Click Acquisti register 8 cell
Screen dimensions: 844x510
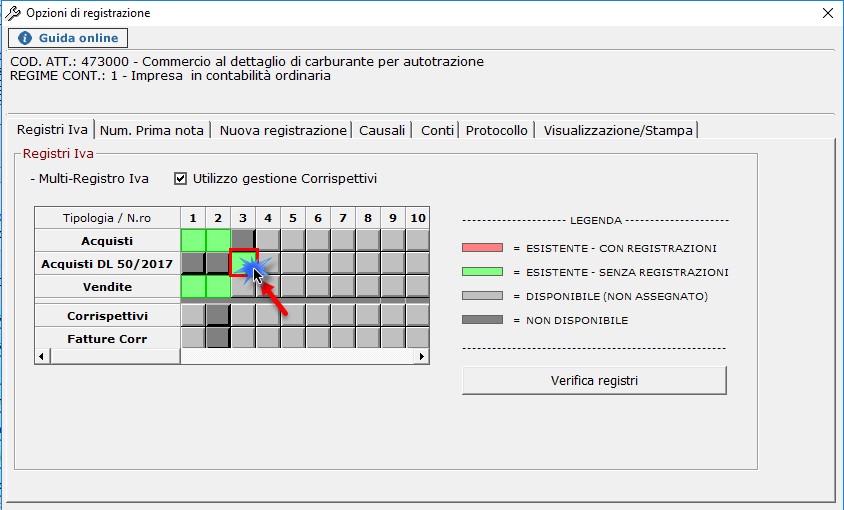pyautogui.click(x=368, y=240)
